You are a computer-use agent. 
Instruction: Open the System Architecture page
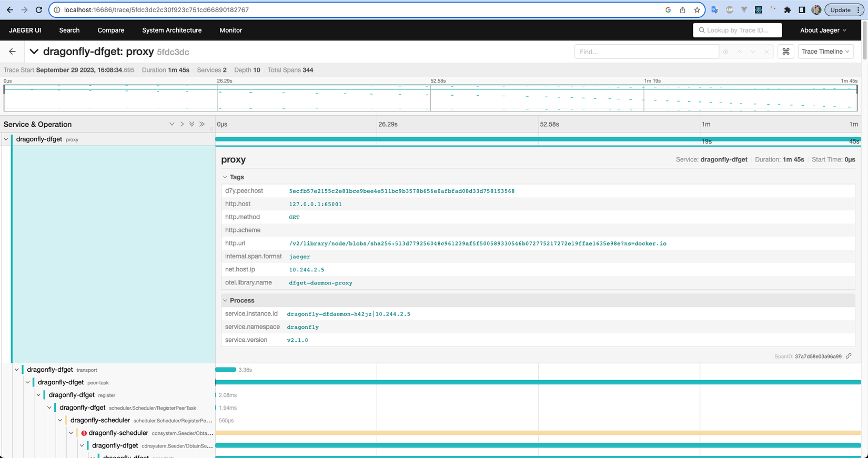tap(172, 30)
